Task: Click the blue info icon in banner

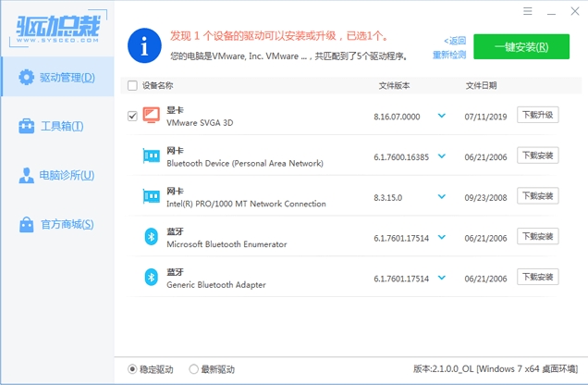Action: pos(142,45)
